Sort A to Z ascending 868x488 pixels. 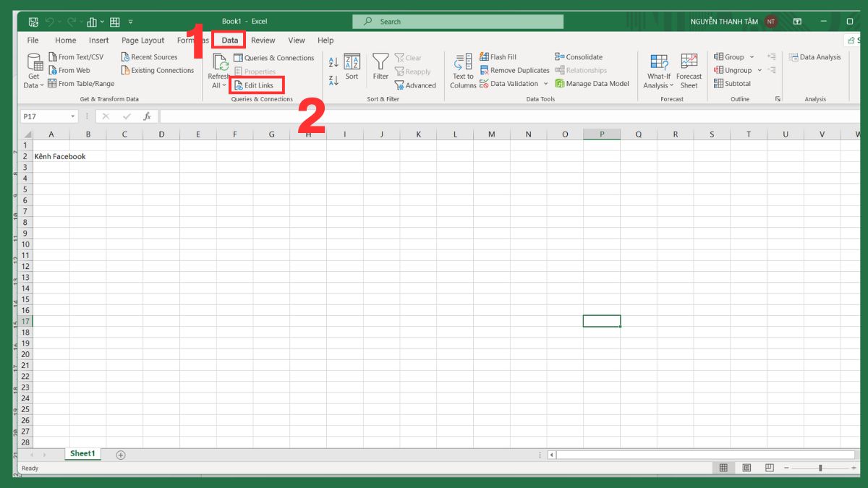(x=333, y=62)
